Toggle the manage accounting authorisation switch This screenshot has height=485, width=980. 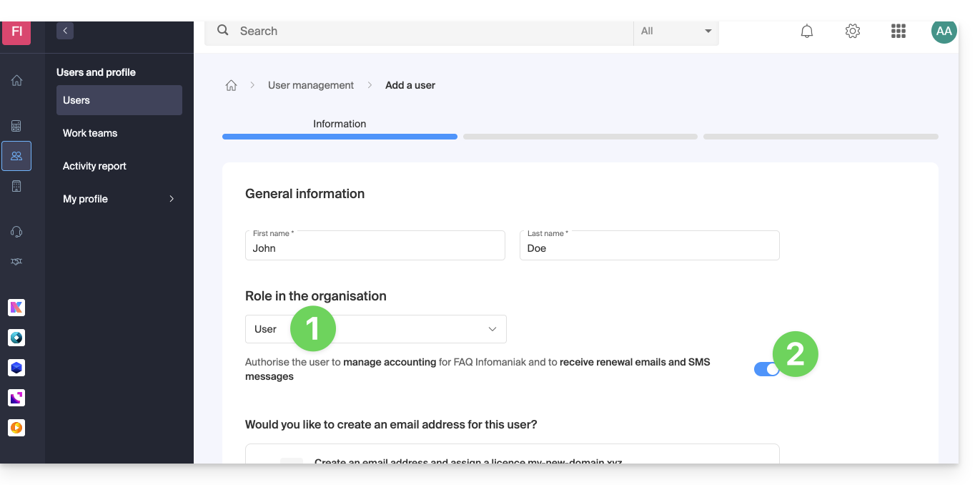point(766,369)
